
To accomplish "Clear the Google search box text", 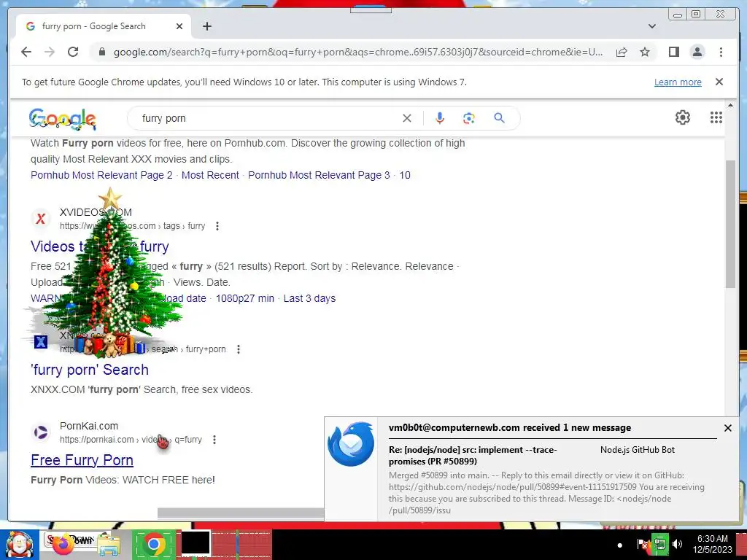I will (407, 118).
